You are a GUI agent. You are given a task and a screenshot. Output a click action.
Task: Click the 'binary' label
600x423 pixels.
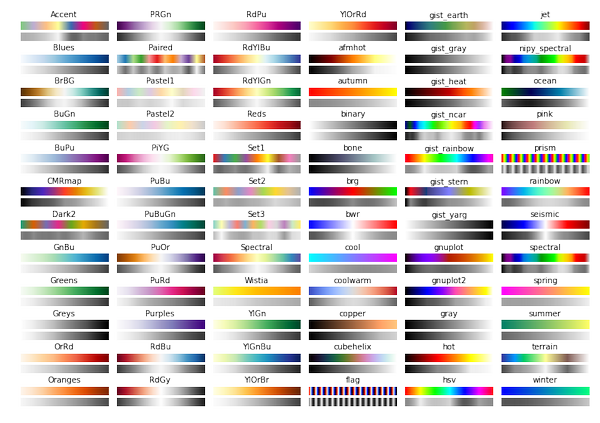[x=353, y=114]
